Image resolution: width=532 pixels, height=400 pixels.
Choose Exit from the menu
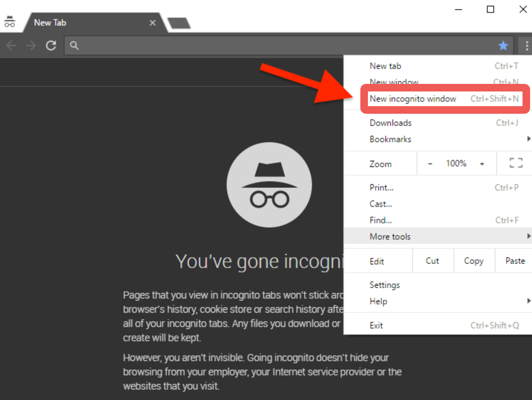[x=438, y=326]
